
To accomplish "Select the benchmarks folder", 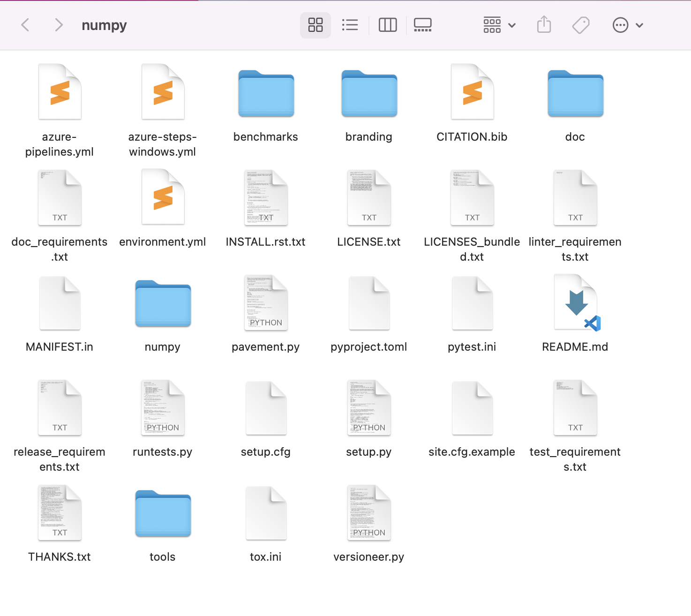I will click(266, 93).
